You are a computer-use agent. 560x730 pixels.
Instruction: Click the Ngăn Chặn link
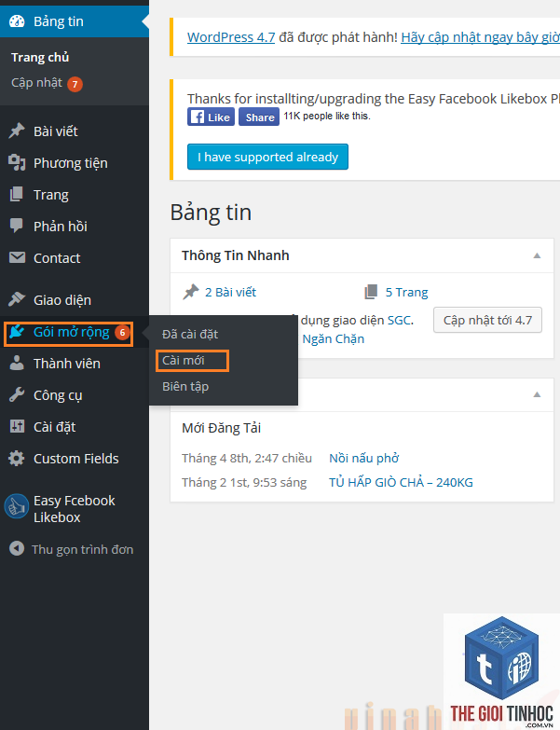point(333,339)
